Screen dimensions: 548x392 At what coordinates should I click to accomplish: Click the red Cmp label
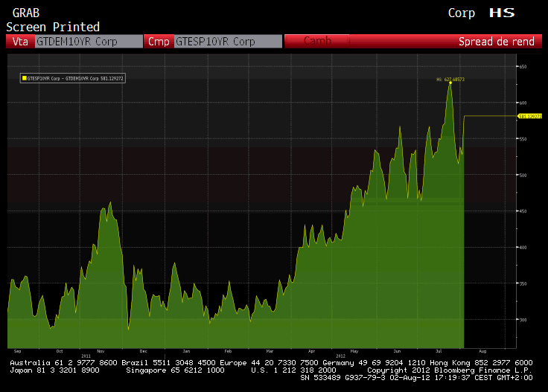tap(159, 42)
